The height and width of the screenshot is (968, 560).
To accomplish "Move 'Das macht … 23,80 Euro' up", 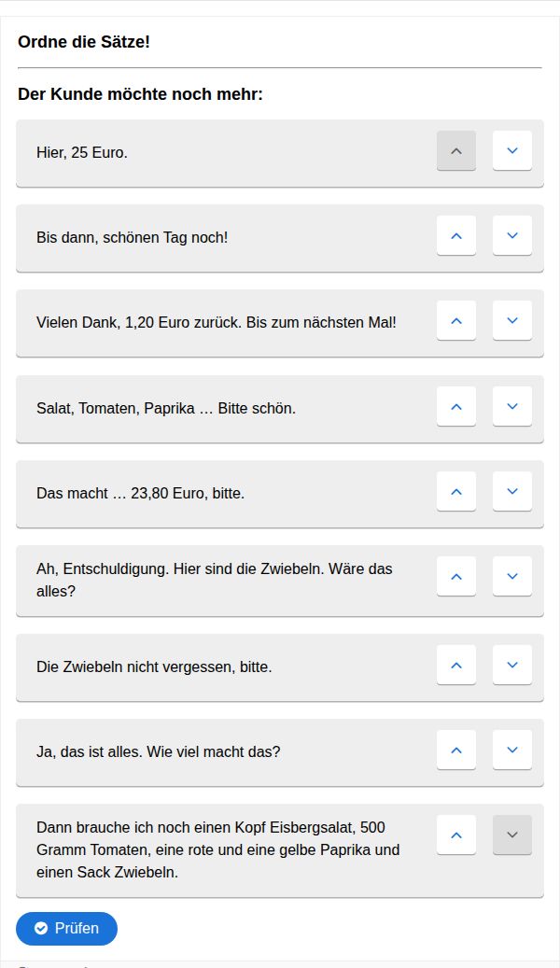I will click(456, 491).
